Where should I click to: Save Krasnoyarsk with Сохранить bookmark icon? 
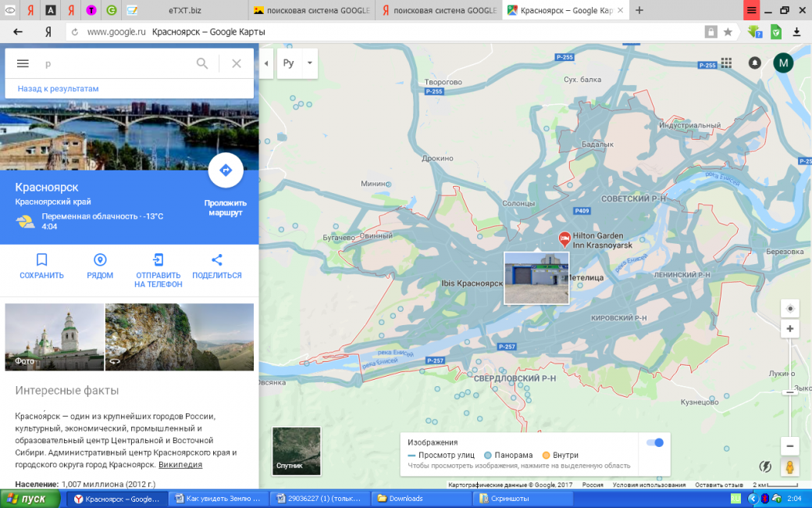click(x=42, y=260)
